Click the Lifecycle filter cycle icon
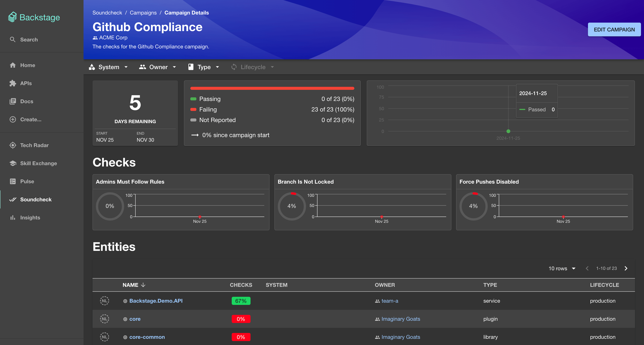The height and width of the screenshot is (345, 644). click(x=234, y=67)
